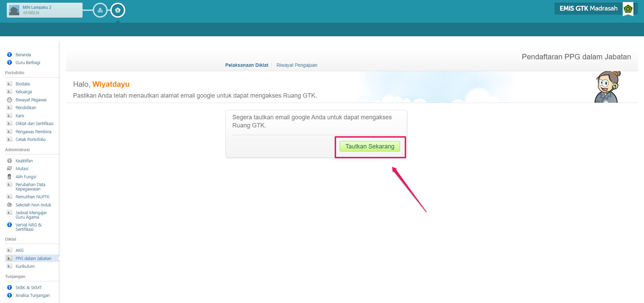Image resolution: width=644 pixels, height=303 pixels.
Task: Open Perubahan Data Kepegawaian link
Action: (30, 187)
